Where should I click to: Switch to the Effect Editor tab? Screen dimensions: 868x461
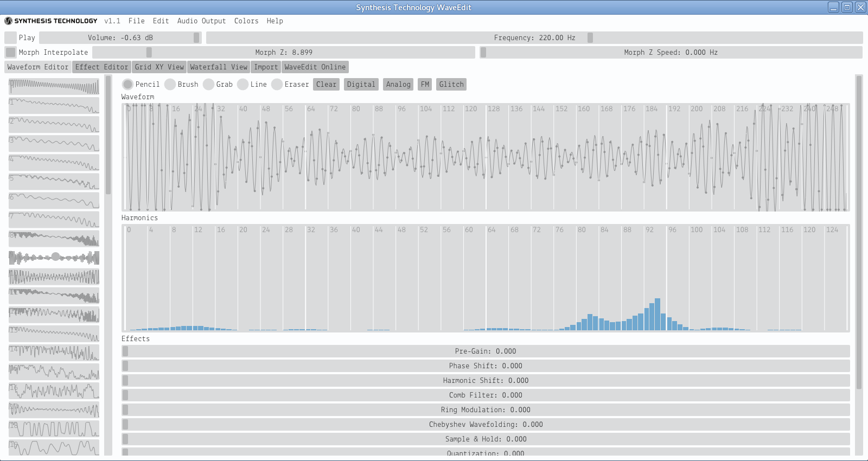click(101, 67)
